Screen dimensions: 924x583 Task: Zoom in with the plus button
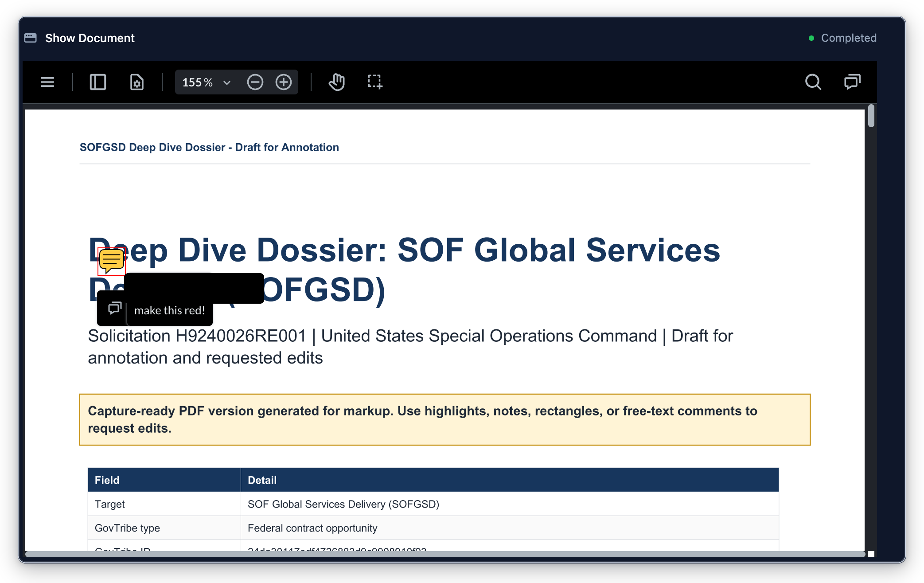284,82
